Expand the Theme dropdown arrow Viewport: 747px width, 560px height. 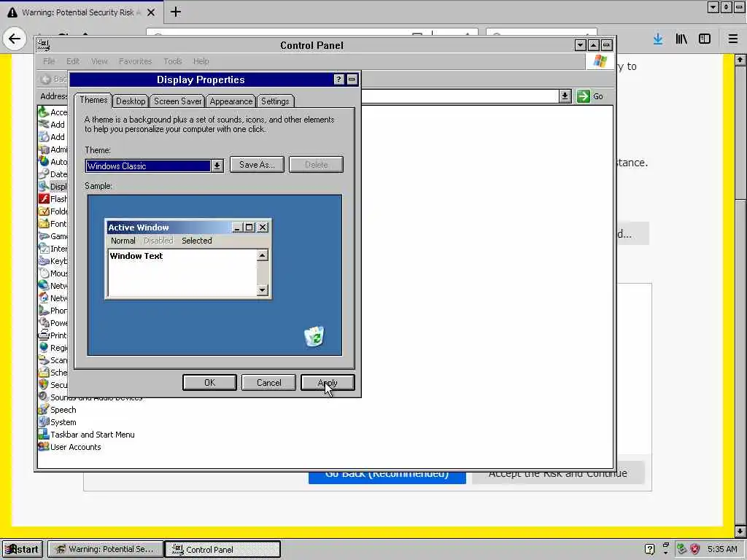217,166
